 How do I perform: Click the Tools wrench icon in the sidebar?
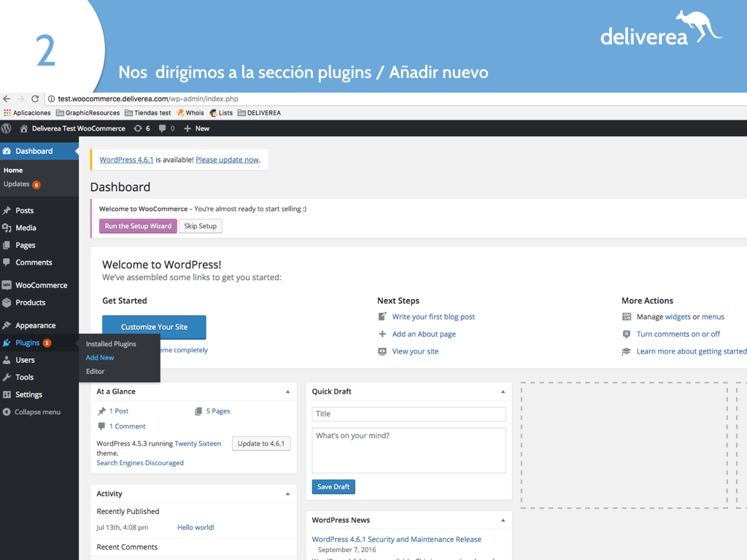tap(7, 377)
